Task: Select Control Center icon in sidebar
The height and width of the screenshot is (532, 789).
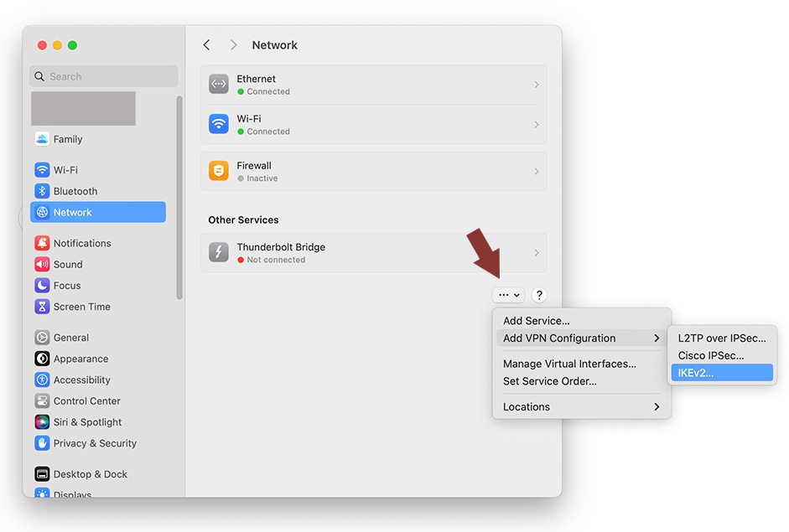Action: pos(42,400)
